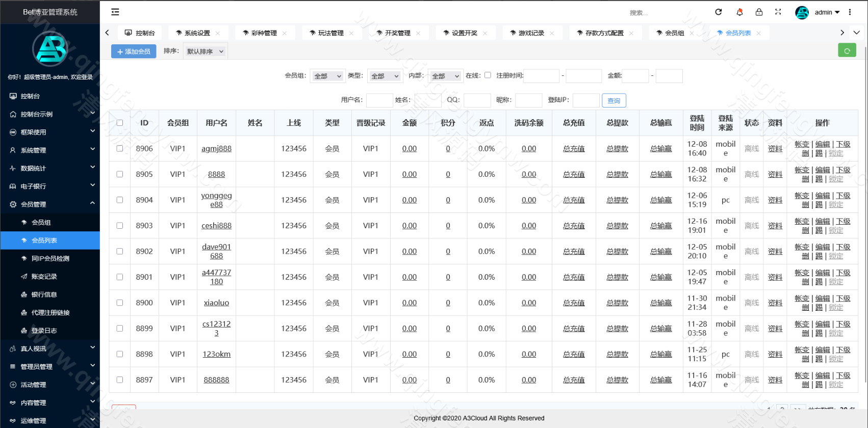This screenshot has width=868, height=428.
Task: Click the green reload button
Action: [x=847, y=50]
